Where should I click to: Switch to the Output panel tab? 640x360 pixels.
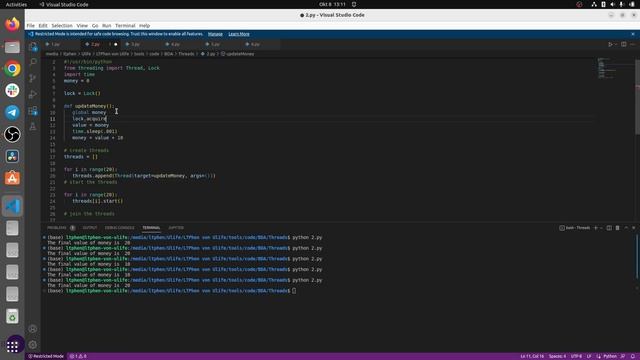click(x=90, y=228)
